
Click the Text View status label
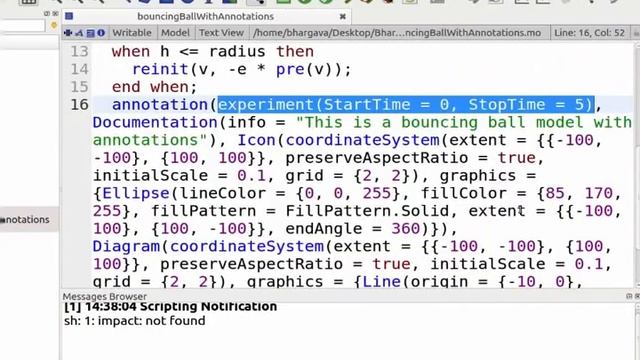coord(221,33)
